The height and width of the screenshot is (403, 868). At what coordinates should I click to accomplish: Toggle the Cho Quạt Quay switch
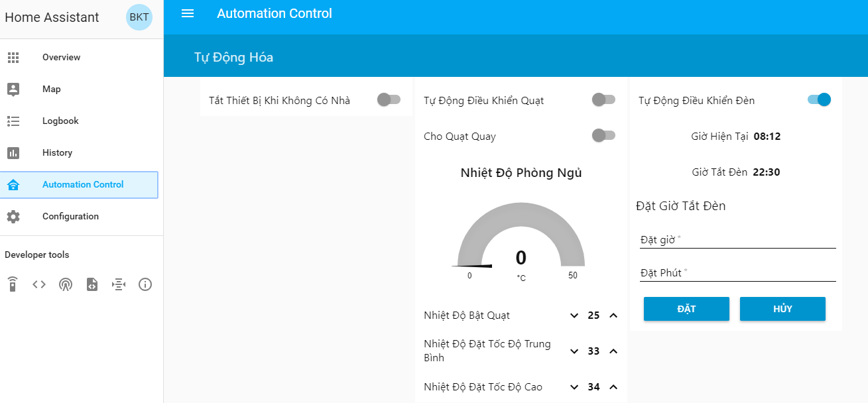(603, 136)
